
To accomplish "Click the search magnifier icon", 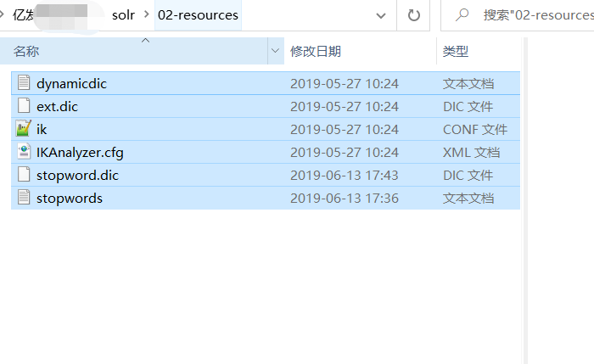I will 462,14.
